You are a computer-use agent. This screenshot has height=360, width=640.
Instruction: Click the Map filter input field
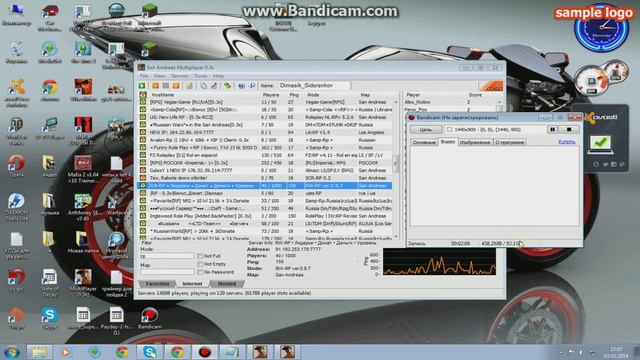click(x=167, y=271)
